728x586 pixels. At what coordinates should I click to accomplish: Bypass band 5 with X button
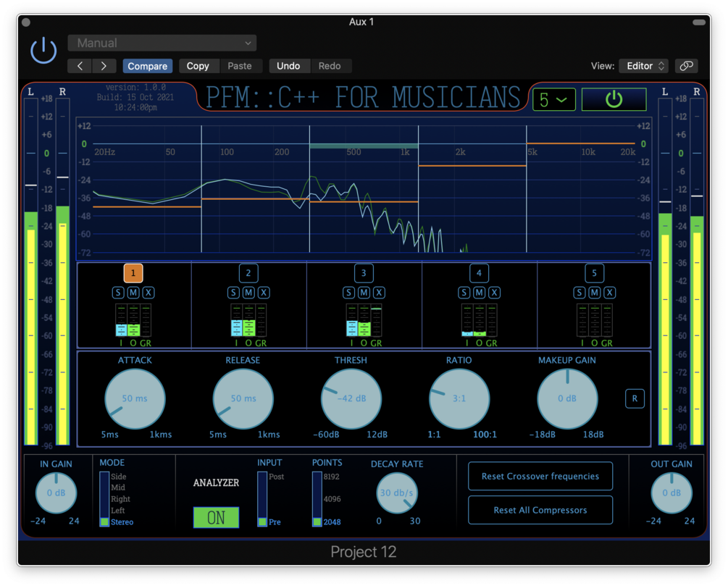(610, 293)
